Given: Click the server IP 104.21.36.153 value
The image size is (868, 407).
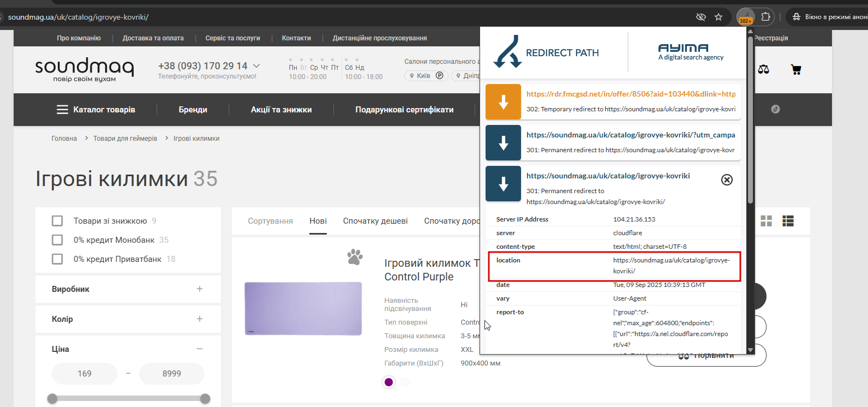Looking at the screenshot, I should pos(634,219).
